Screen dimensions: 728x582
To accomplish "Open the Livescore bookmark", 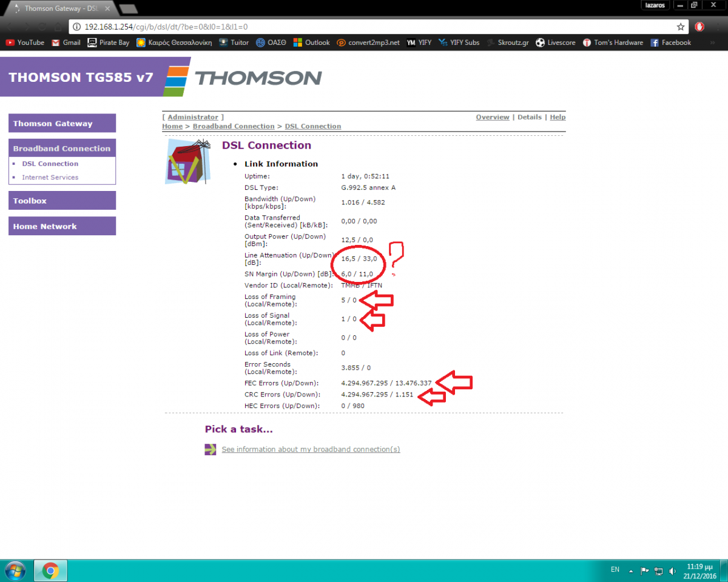I will [556, 42].
